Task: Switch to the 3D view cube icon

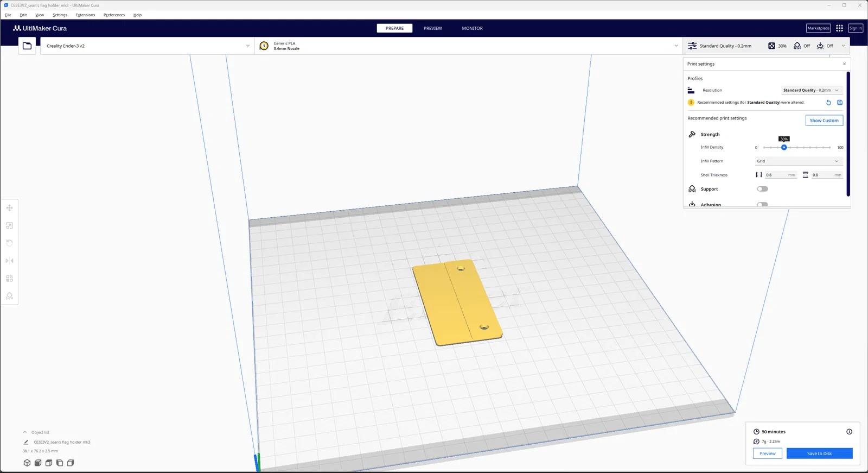Action: coord(27,463)
